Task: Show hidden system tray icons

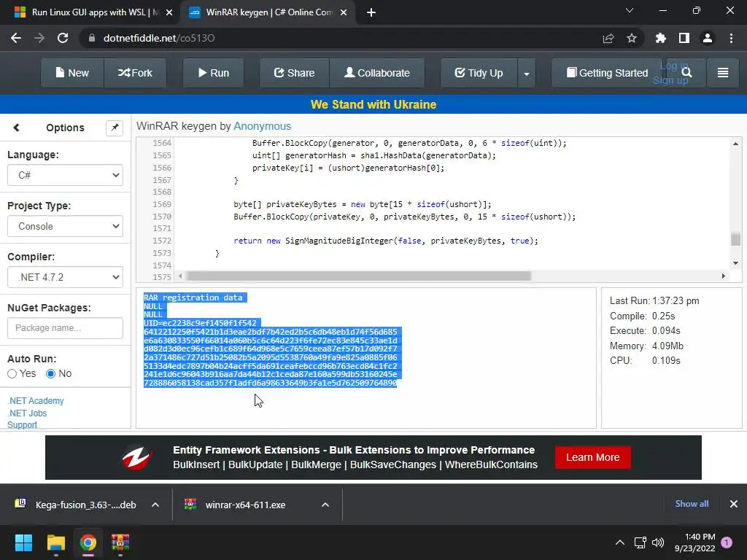Action: [620, 542]
